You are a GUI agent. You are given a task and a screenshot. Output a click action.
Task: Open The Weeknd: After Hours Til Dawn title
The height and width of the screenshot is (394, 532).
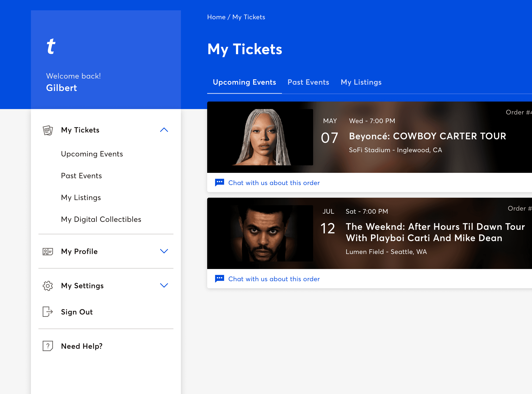435,232
